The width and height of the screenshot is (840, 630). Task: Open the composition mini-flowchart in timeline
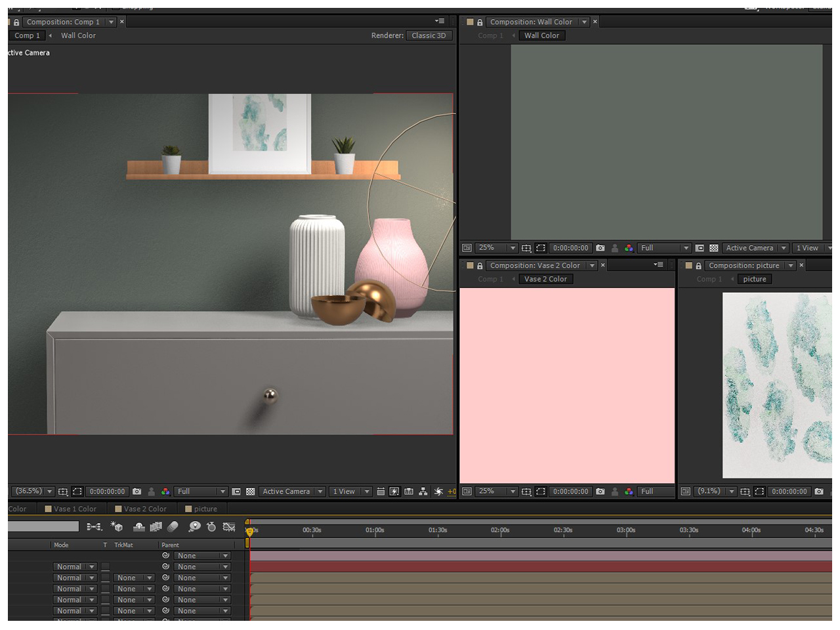tap(94, 526)
